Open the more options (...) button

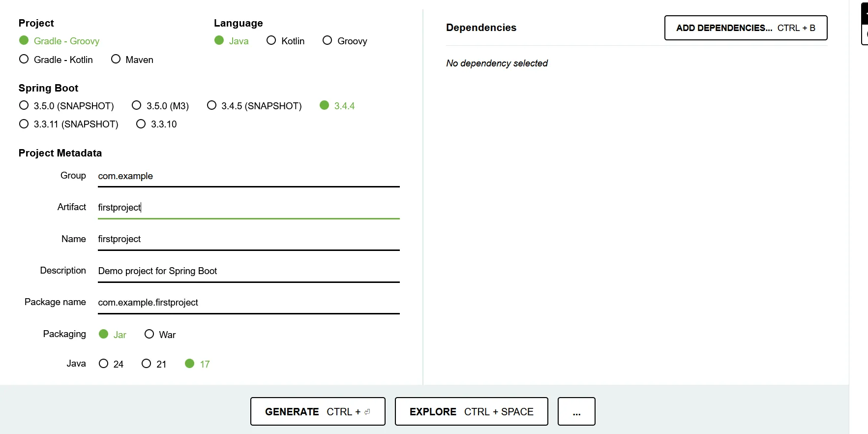(x=576, y=411)
